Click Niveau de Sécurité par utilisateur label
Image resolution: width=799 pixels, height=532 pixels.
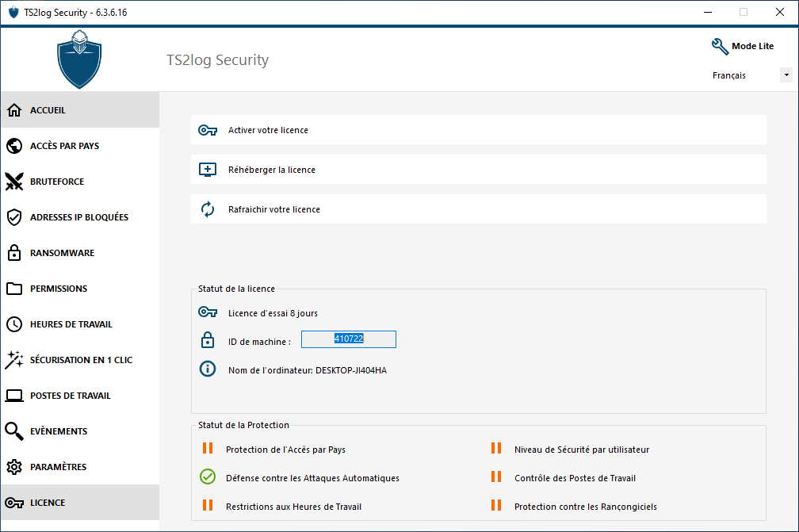pos(582,450)
